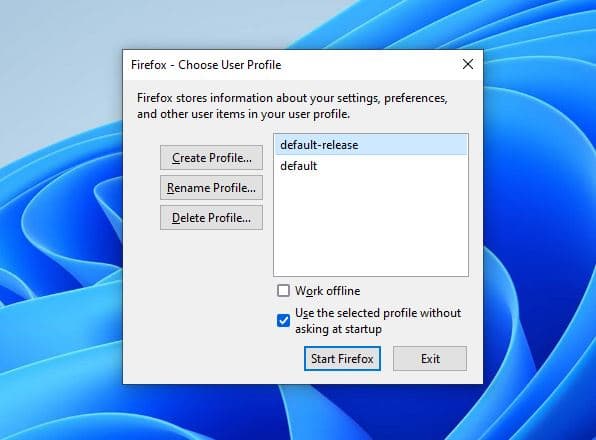Click the Exit button
The width and height of the screenshot is (596, 440).
pyautogui.click(x=430, y=359)
